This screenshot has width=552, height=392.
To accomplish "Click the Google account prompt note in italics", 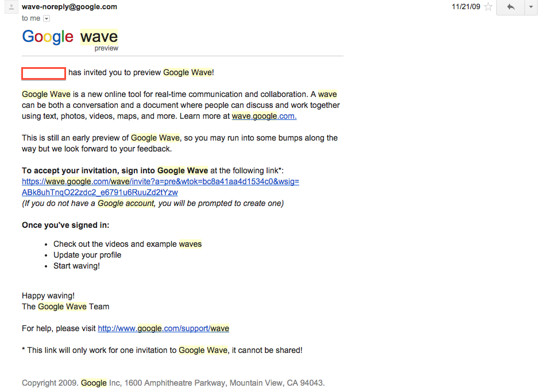I will point(153,203).
